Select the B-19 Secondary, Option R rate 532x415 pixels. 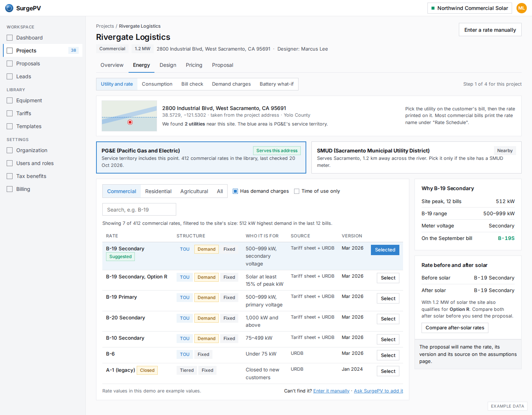(388, 278)
